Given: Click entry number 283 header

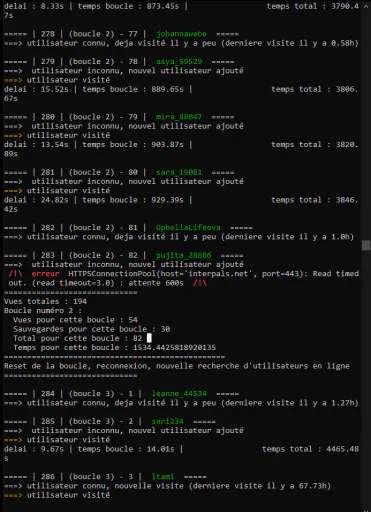Looking at the screenshot, I should [x=124, y=255].
